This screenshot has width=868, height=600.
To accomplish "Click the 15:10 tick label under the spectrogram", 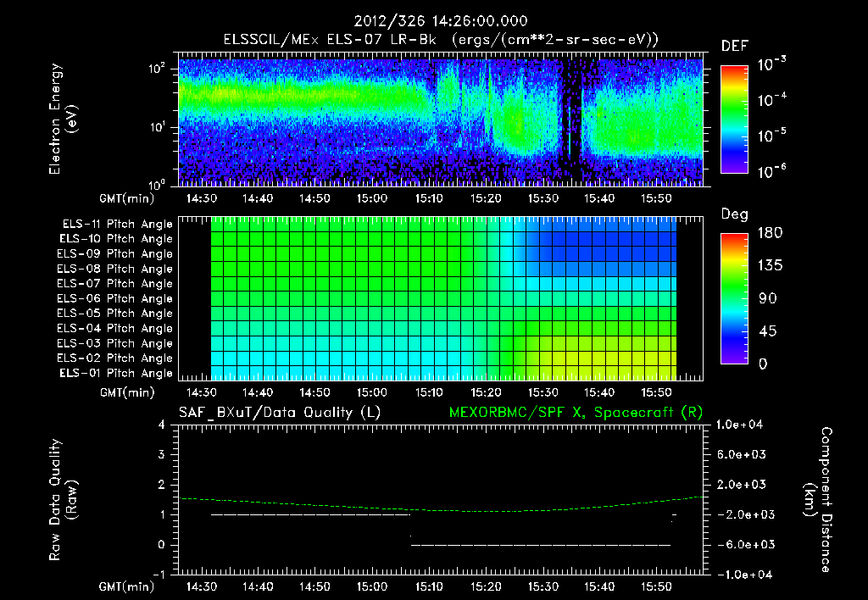I will coord(429,198).
